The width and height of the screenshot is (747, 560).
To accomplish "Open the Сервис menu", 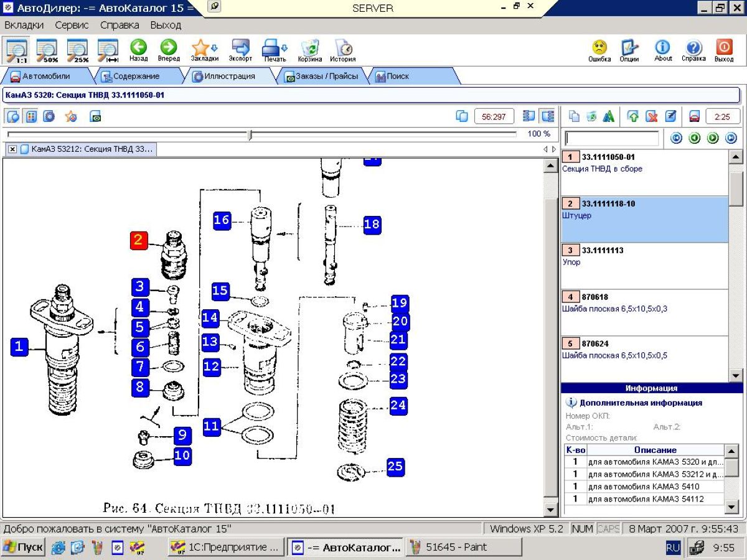I will [72, 26].
